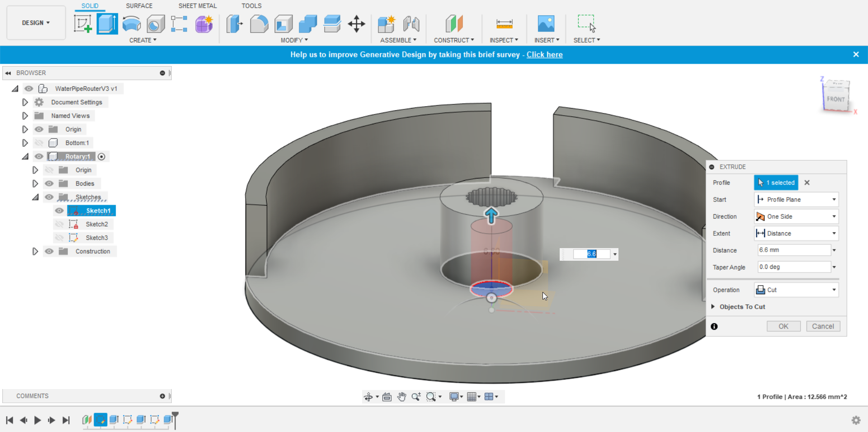Follow the Click here survey link
Viewport: 868px width, 432px height.
[544, 55]
